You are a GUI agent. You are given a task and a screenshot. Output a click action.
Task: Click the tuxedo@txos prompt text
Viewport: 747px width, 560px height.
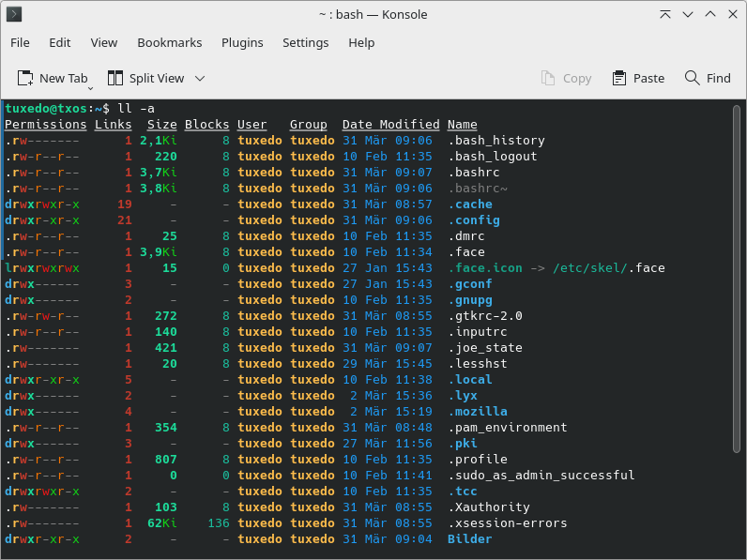coord(46,109)
